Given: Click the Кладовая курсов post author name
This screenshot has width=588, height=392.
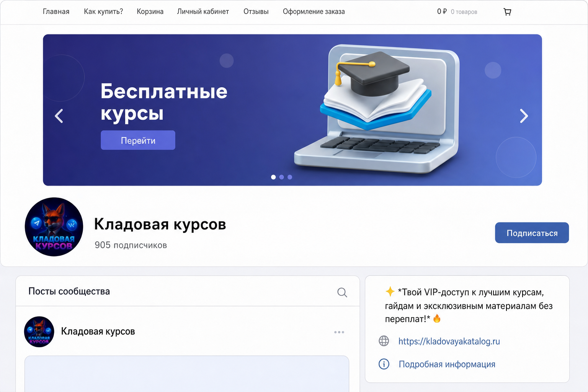Looking at the screenshot, I should tap(98, 331).
